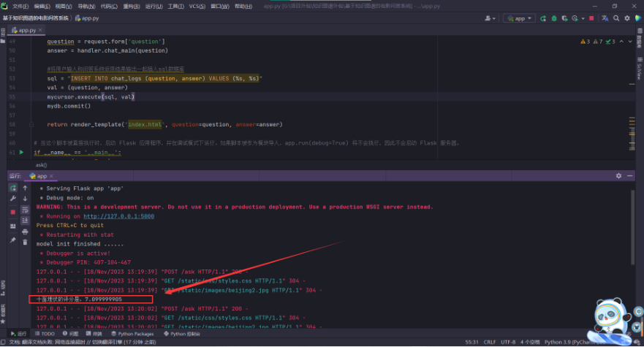Open Search Everywhere magnifier
The height and width of the screenshot is (347, 644).
616,18
